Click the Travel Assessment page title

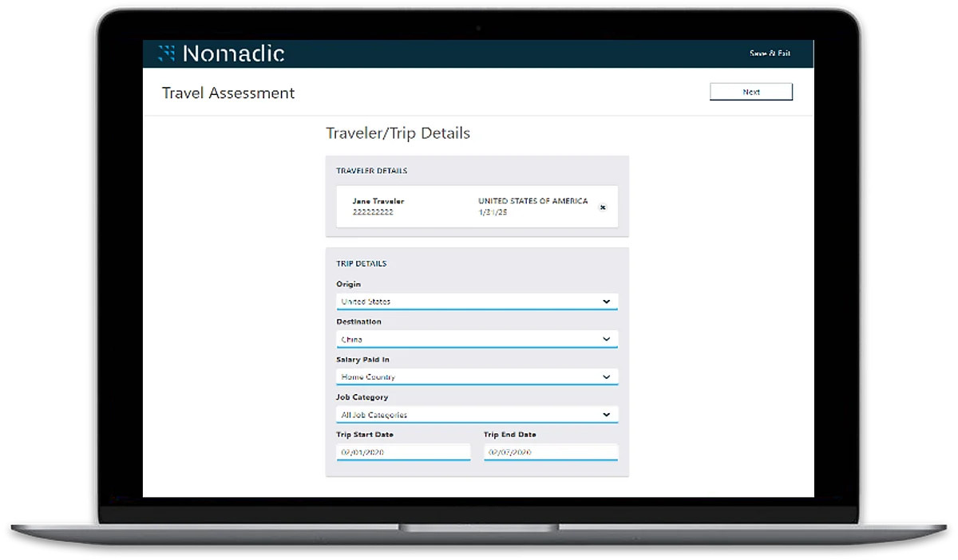[228, 93]
